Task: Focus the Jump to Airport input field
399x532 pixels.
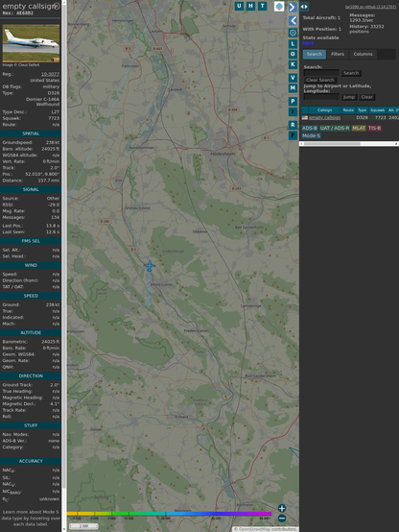Action: (x=321, y=97)
